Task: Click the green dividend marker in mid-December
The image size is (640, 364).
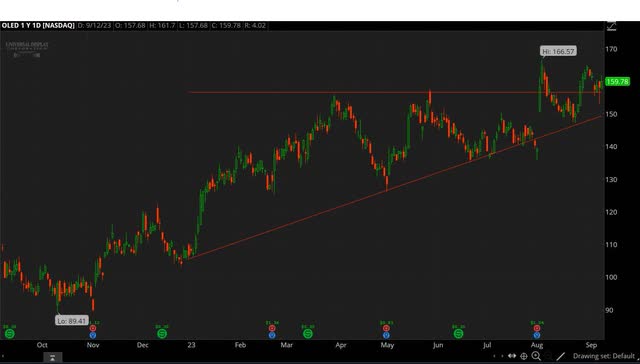Action: point(162,334)
